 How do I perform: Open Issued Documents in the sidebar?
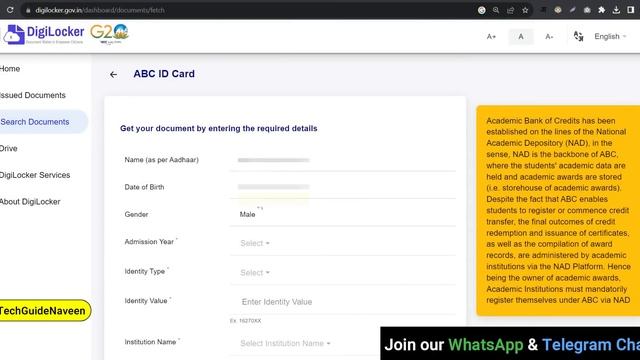coord(33,95)
